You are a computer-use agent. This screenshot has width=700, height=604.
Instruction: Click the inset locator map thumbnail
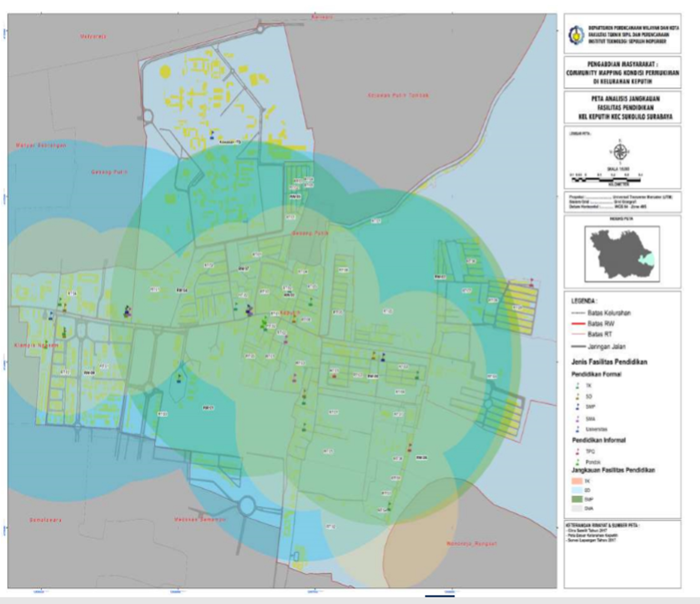tap(622, 254)
